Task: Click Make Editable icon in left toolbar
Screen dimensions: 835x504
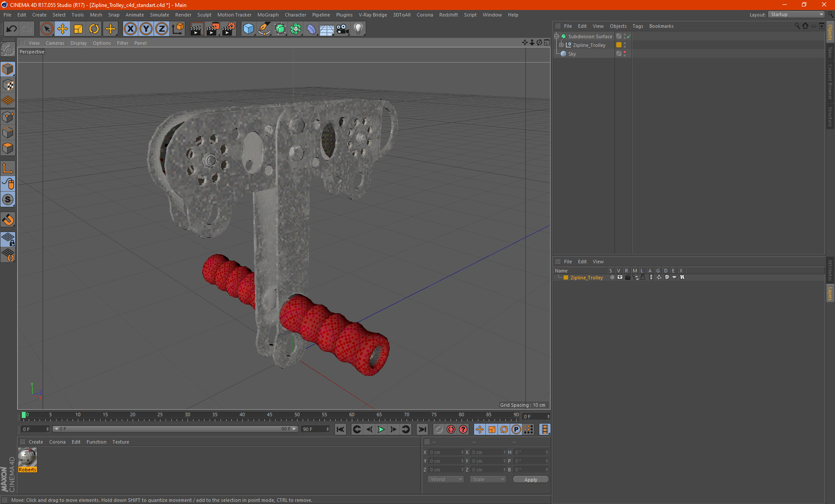Action: pyautogui.click(x=8, y=49)
